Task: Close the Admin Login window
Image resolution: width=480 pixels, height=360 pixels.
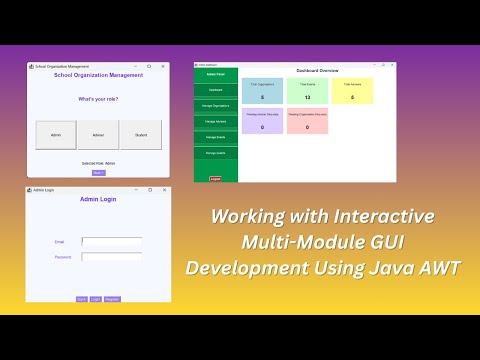Action: click(164, 190)
